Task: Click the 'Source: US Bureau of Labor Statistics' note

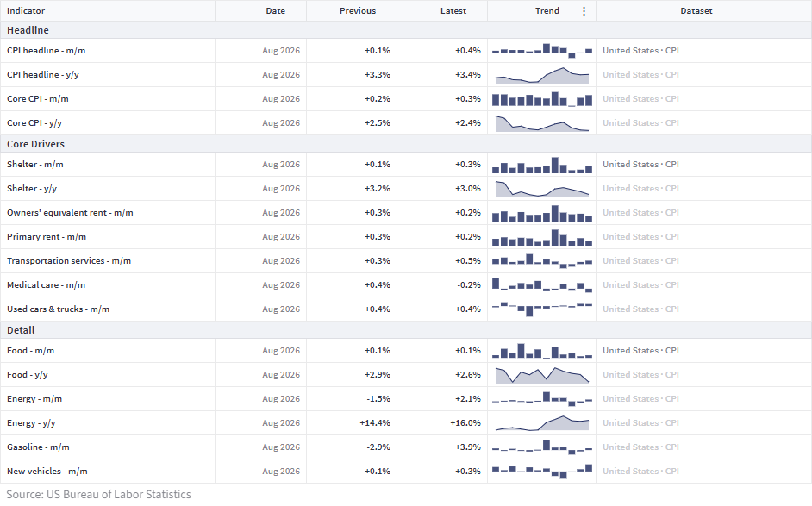Action: point(98,495)
